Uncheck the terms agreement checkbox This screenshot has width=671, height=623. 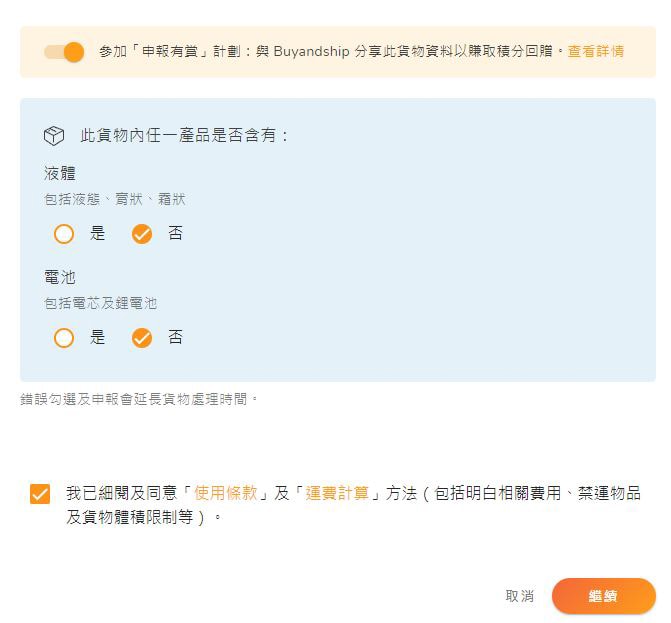(x=40, y=494)
